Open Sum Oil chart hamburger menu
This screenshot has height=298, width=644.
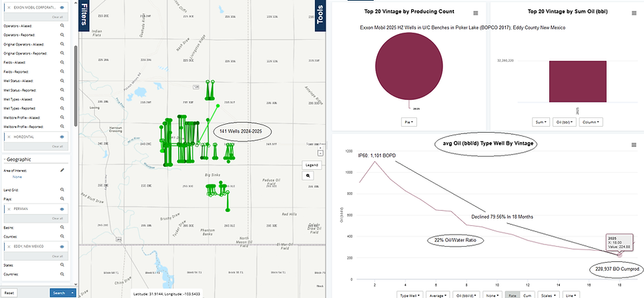pos(634,13)
